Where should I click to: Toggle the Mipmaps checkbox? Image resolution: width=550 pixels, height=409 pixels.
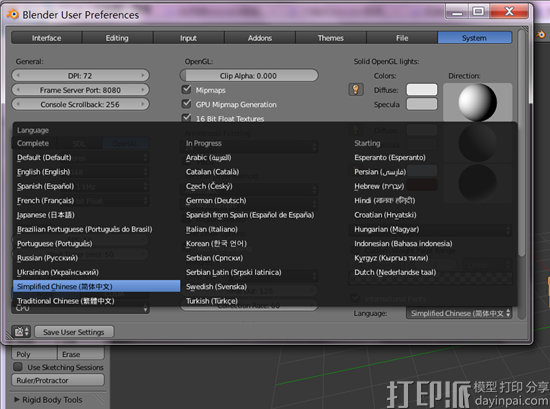click(x=187, y=89)
